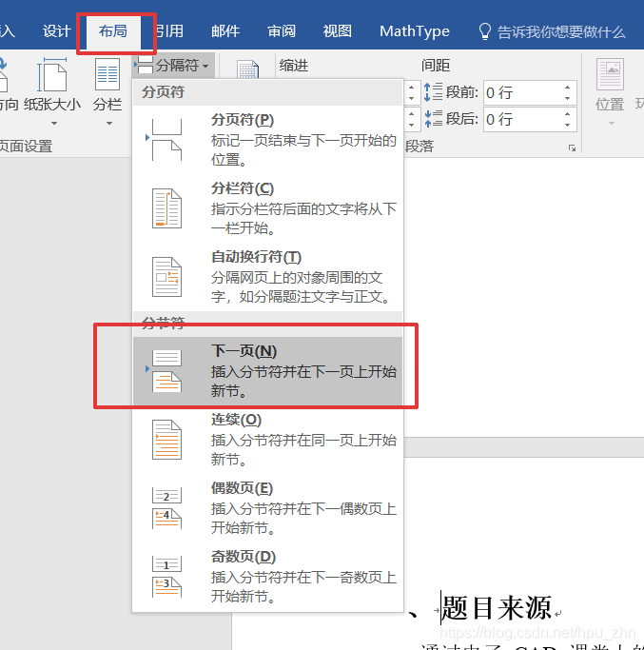Click the 分页符 page break icon

[x=166, y=140]
